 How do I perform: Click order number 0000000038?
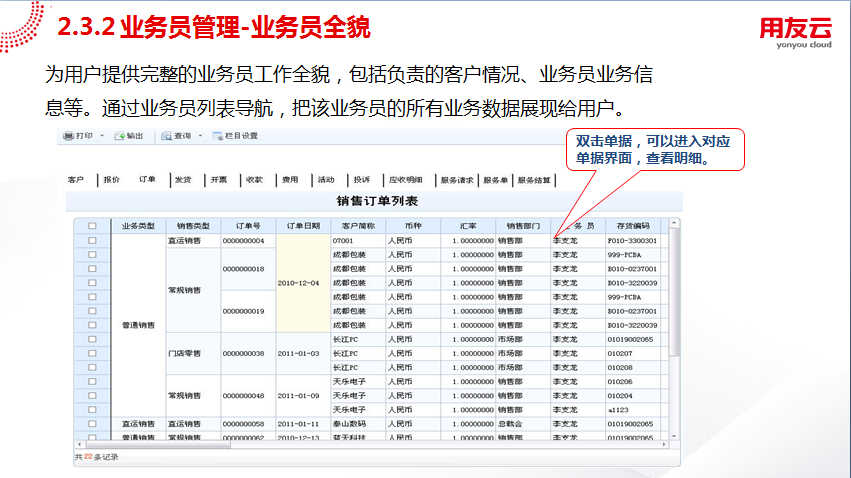click(243, 353)
